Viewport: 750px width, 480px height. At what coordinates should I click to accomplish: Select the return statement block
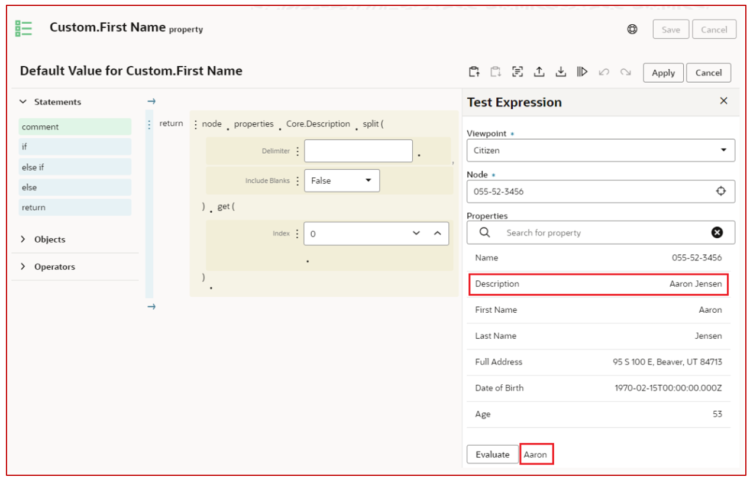pos(75,207)
